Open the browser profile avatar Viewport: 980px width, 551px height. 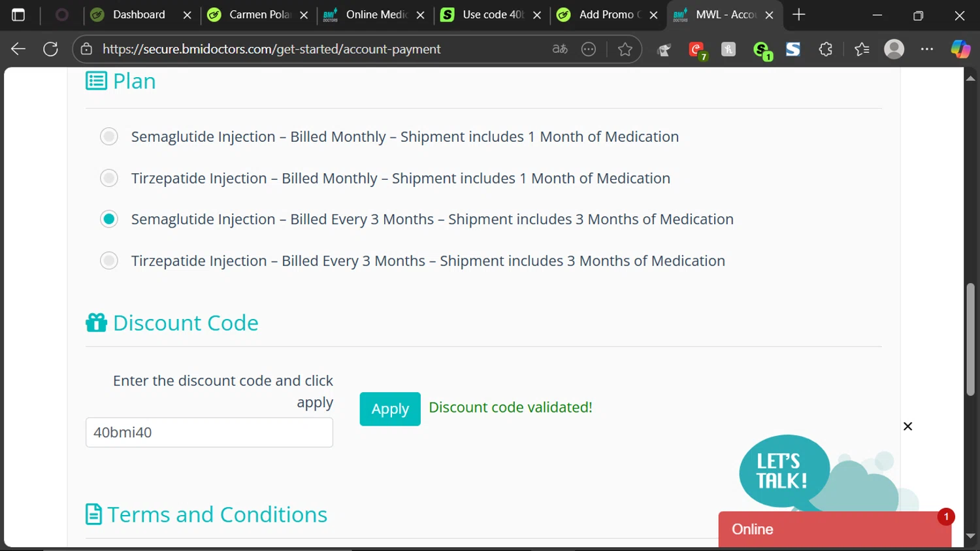point(894,49)
